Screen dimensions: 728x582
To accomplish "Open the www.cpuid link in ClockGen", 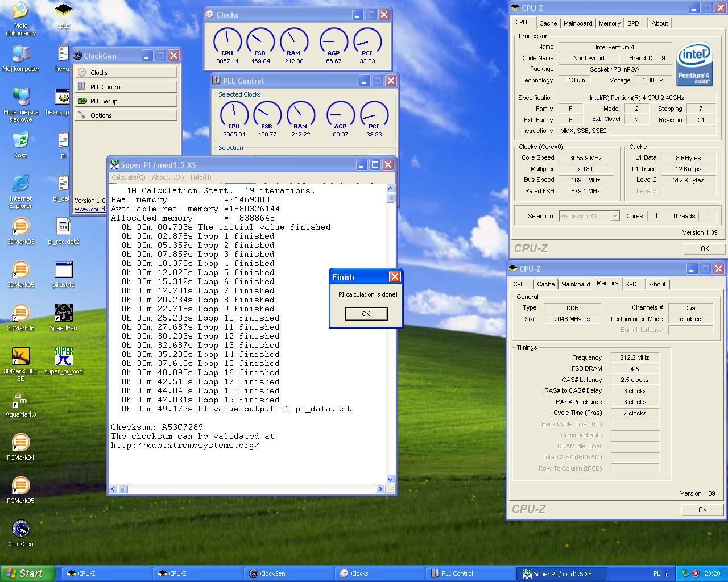I will click(x=90, y=209).
